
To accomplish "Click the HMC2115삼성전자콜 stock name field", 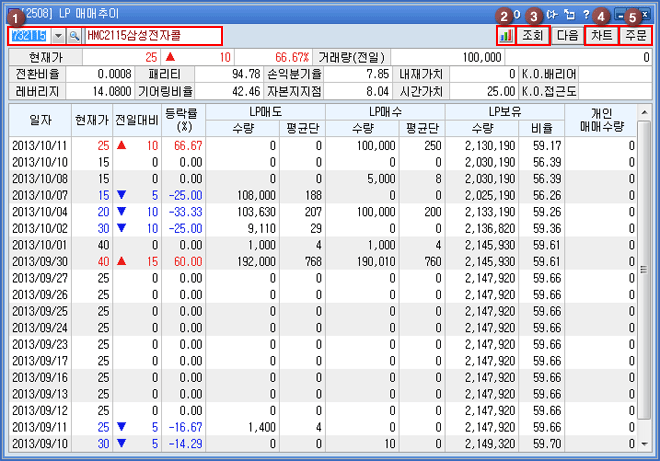I will tap(152, 35).
